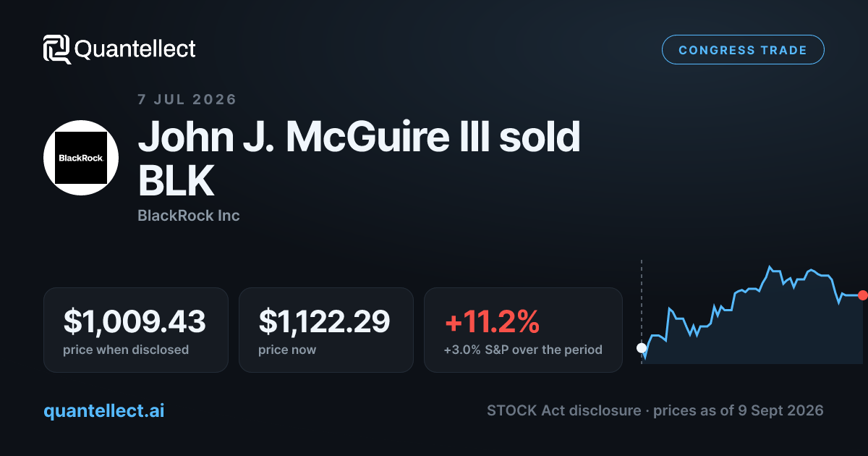Click the 7 JUL 2026 date label
Image resolution: width=868 pixels, height=456 pixels.
[x=187, y=99]
